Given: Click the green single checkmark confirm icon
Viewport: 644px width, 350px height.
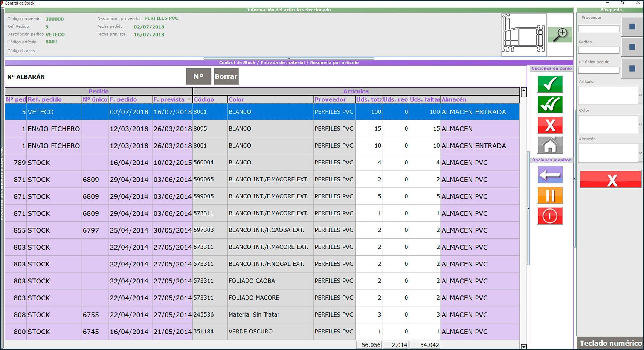Looking at the screenshot, I should pos(550,84).
